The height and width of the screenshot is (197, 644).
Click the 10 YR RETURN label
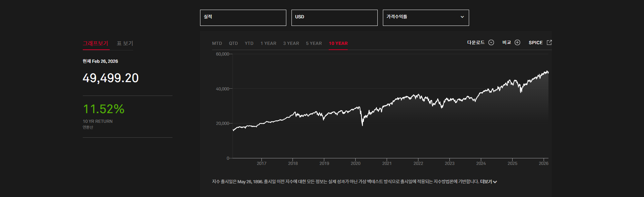[x=98, y=121]
